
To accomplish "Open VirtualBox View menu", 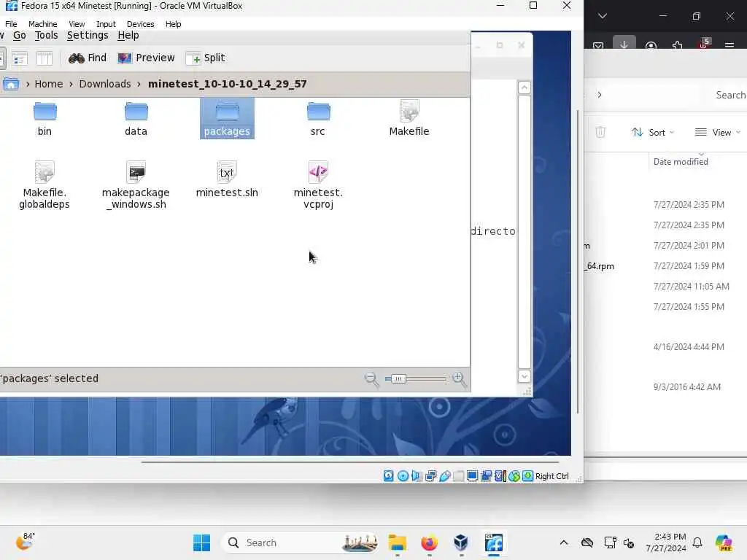I will [x=77, y=24].
